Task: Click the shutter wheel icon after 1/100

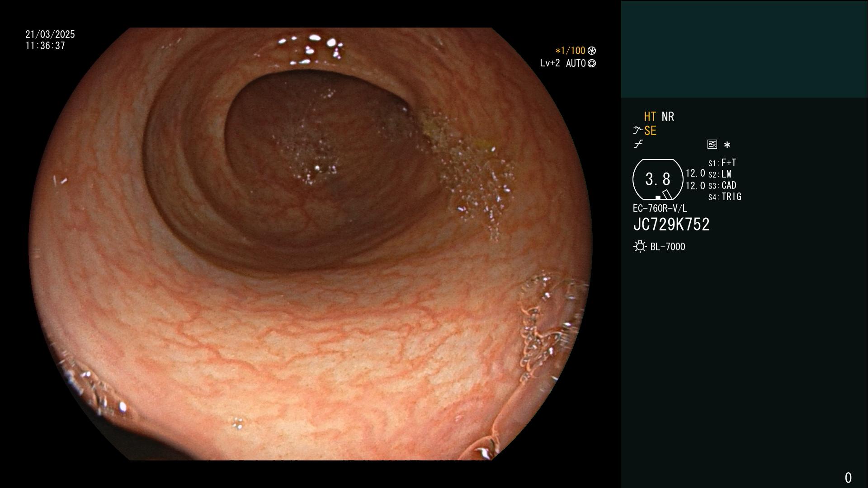Action: [592, 51]
